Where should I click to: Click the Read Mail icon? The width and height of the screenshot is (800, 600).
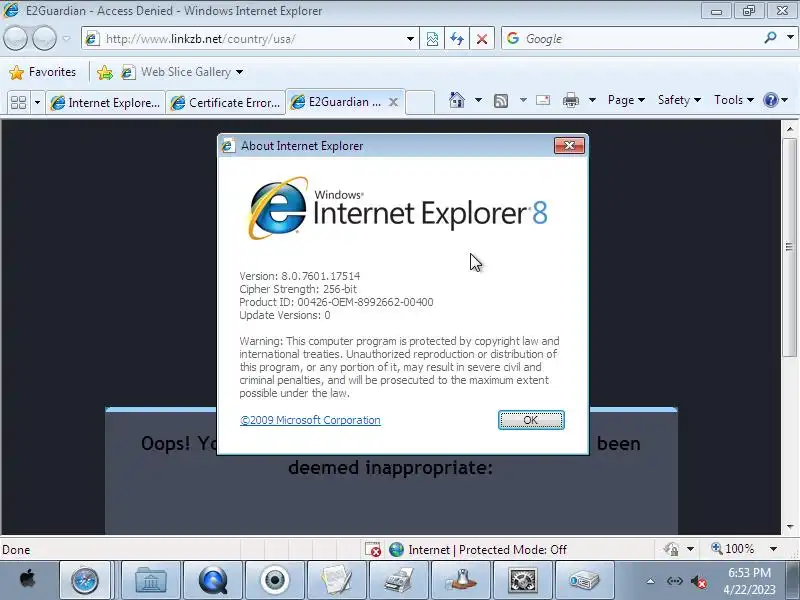pyautogui.click(x=543, y=100)
